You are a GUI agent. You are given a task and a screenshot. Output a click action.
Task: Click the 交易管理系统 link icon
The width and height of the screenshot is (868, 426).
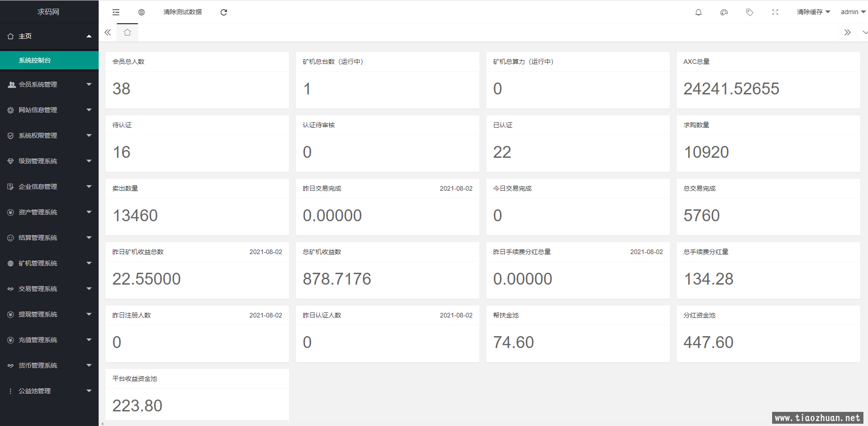11,289
